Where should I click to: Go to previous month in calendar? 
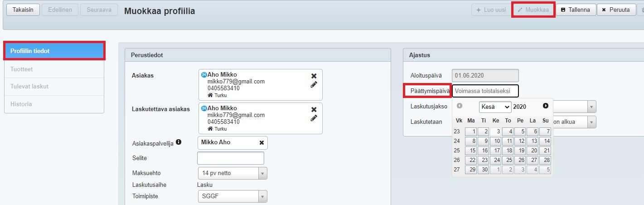click(460, 106)
